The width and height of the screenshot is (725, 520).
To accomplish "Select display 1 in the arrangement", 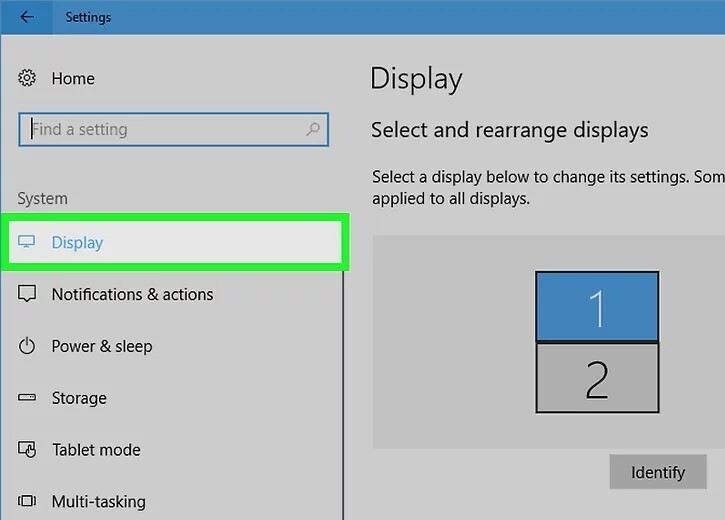I will click(597, 307).
